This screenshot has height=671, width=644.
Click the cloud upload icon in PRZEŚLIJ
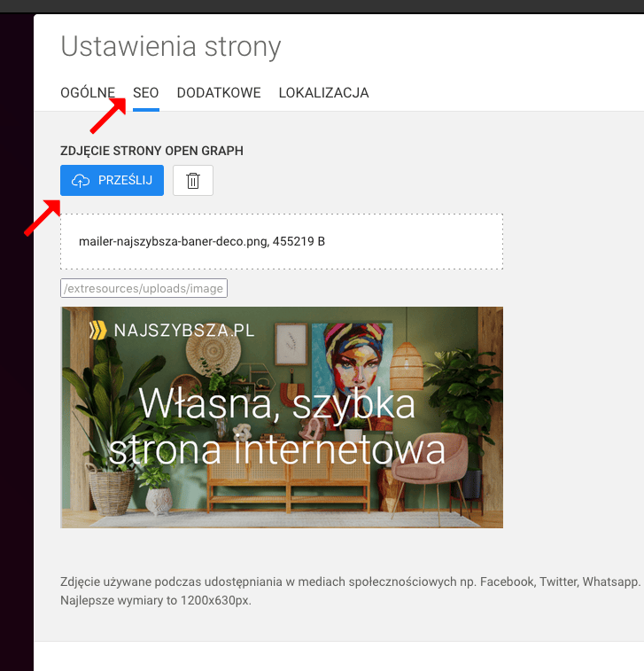[x=81, y=181]
